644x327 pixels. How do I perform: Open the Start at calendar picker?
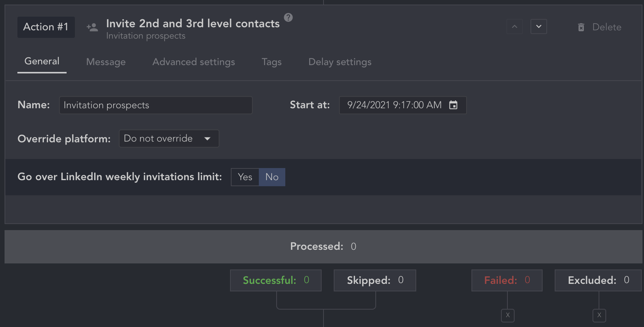pyautogui.click(x=453, y=105)
